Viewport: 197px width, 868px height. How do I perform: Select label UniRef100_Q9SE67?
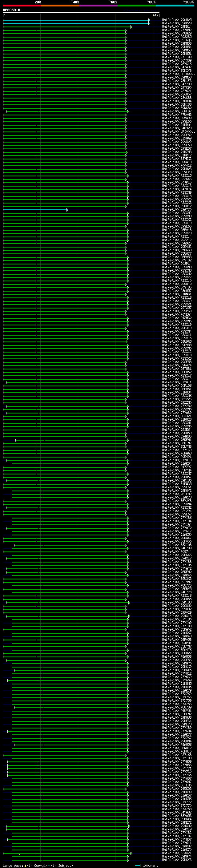[x=177, y=514]
